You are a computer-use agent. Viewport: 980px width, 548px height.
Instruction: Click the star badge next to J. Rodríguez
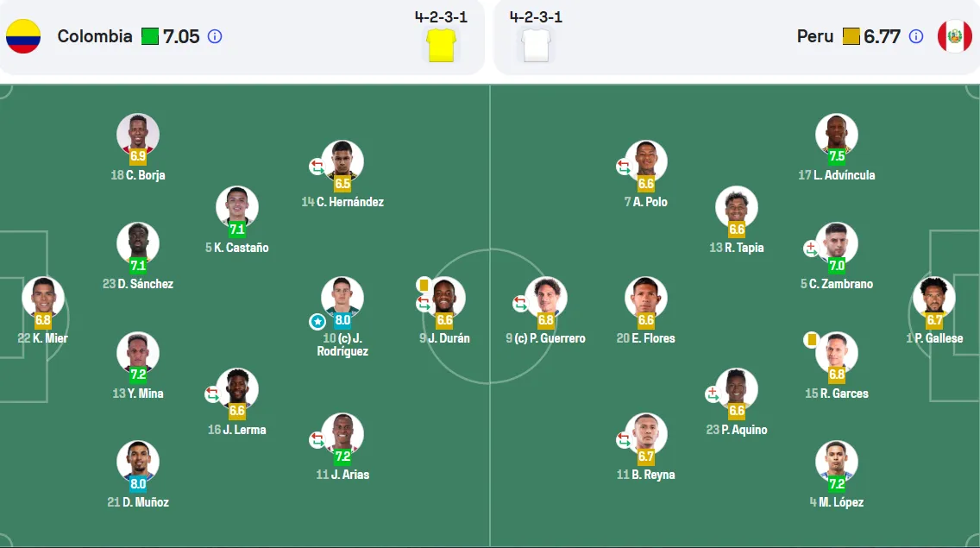pyautogui.click(x=317, y=322)
